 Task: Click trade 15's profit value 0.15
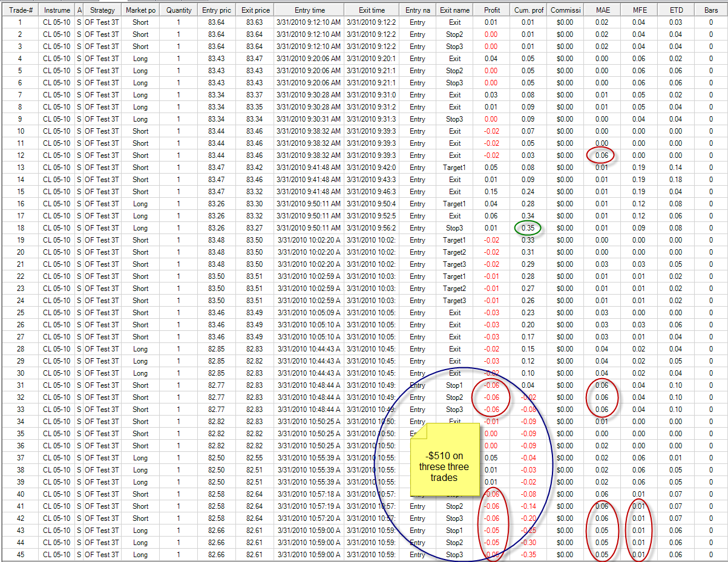(x=491, y=192)
